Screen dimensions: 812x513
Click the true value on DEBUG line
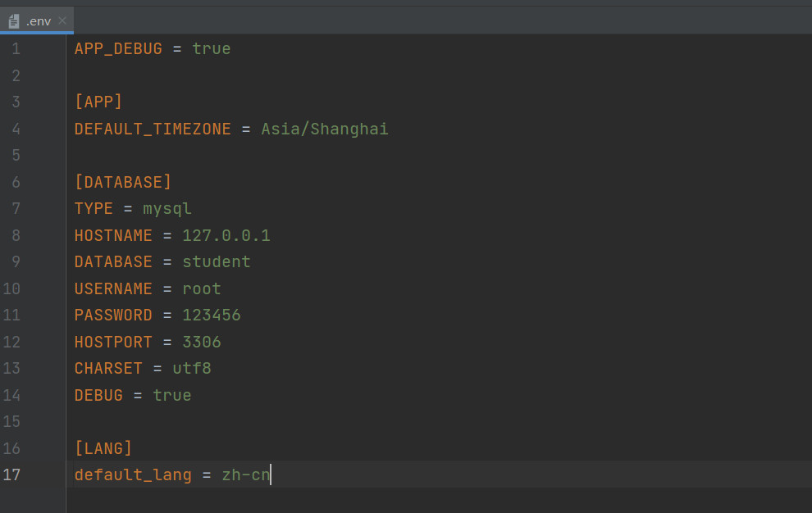(x=172, y=395)
